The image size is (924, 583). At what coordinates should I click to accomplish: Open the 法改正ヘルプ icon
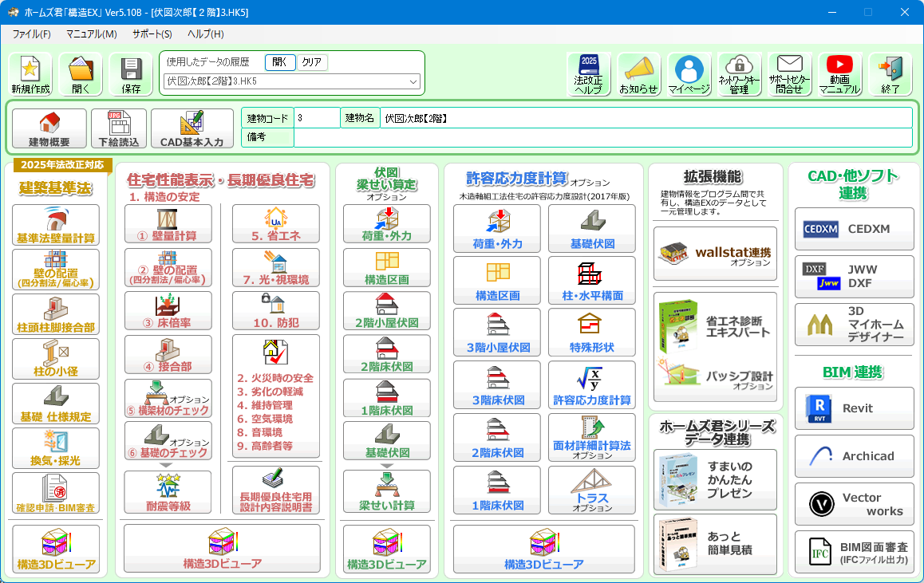click(x=588, y=74)
